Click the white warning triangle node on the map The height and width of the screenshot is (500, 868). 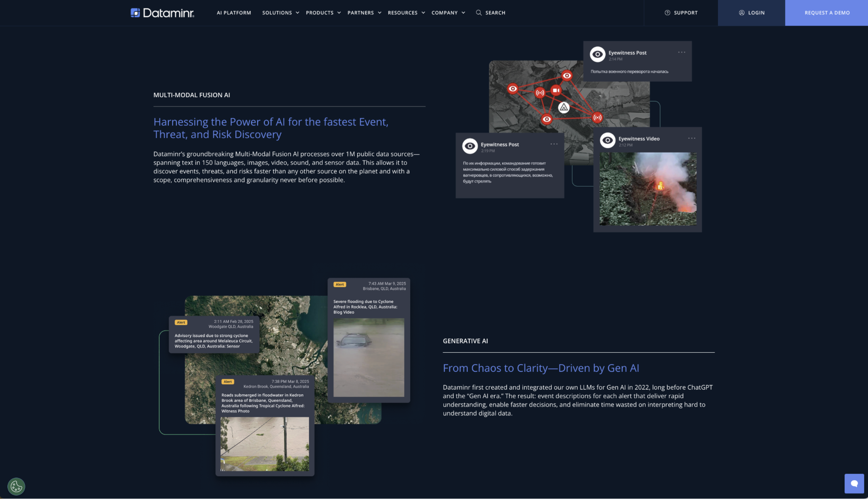pos(564,108)
